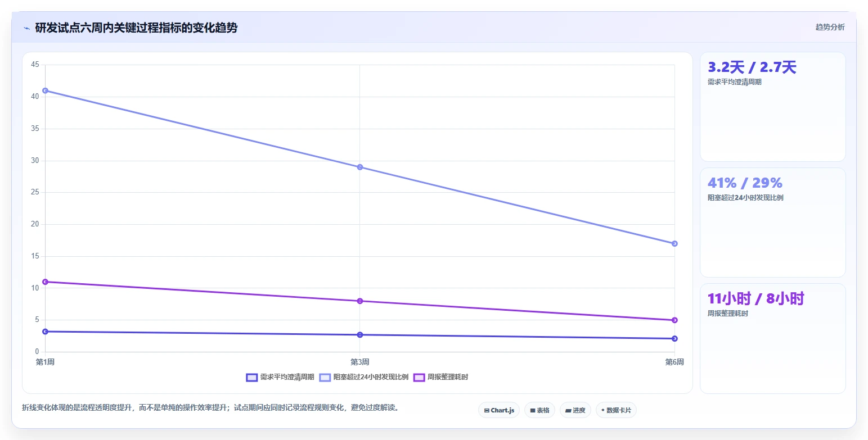Image resolution: width=868 pixels, height=440 pixels.
Task: Click the chart title 研发试点六周内关键过程指标的变化趋势
Action: [136, 28]
